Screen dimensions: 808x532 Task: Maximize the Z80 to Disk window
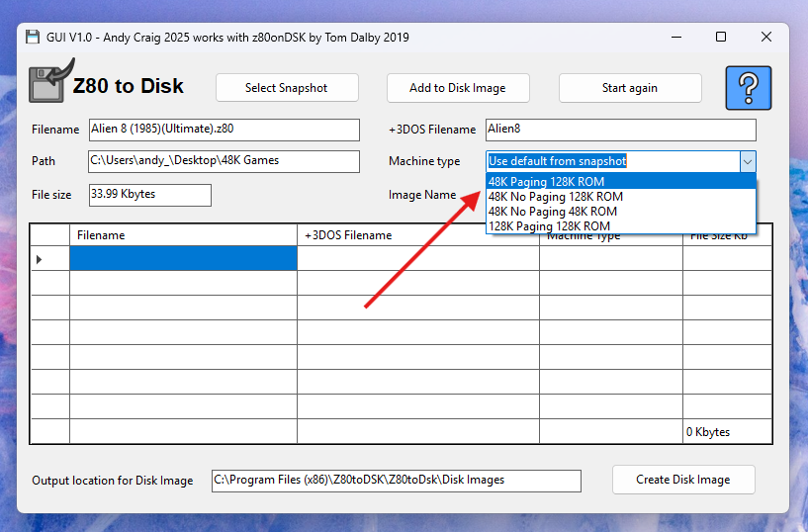point(721,38)
